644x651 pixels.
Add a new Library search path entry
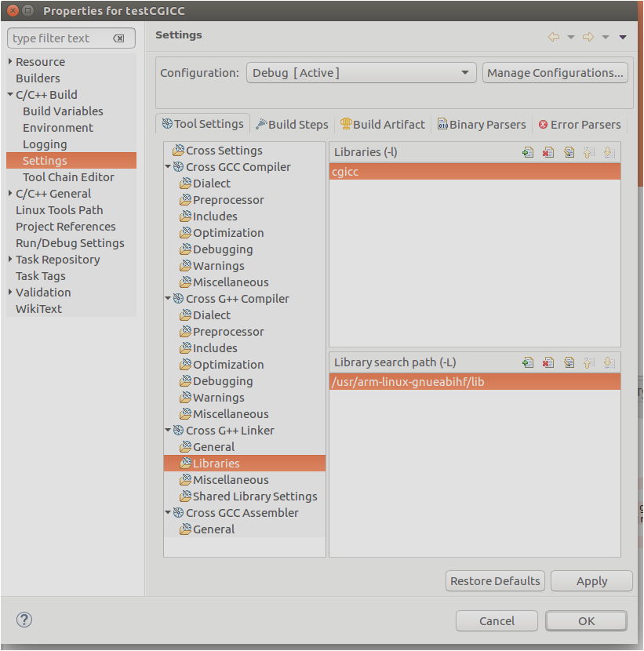pos(528,362)
